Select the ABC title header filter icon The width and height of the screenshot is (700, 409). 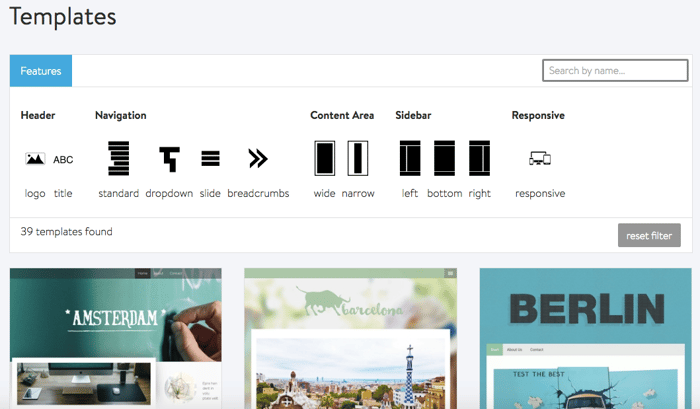63,160
